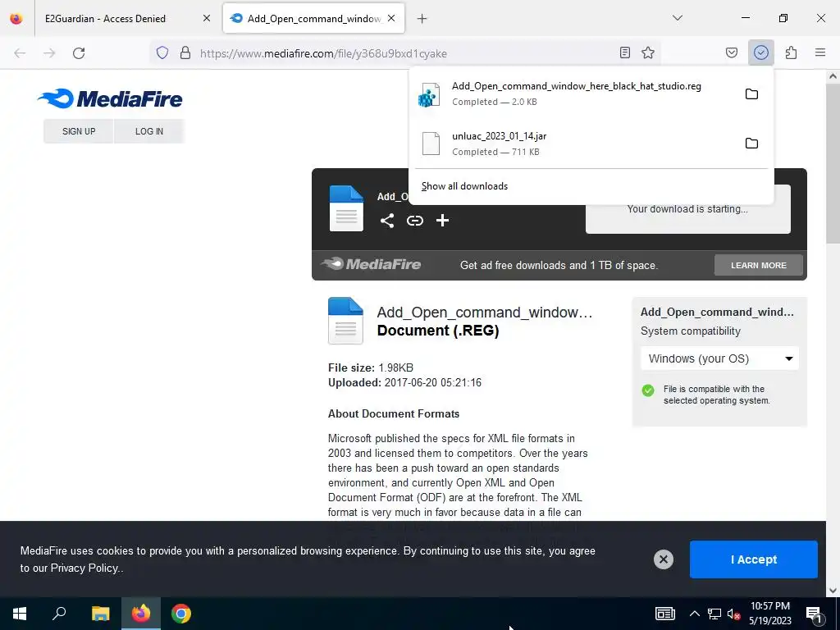This screenshot has height=630, width=840.
Task: Open the taskbar clock showing 10:57 PM
Action: pos(769,614)
